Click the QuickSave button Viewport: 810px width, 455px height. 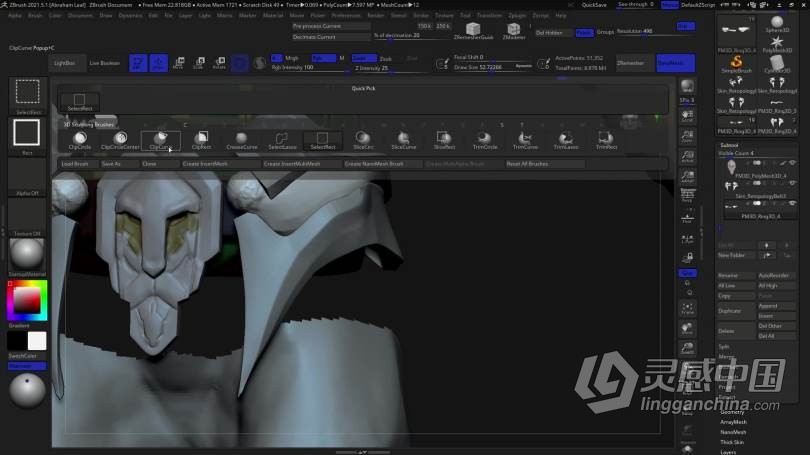pyautogui.click(x=594, y=5)
